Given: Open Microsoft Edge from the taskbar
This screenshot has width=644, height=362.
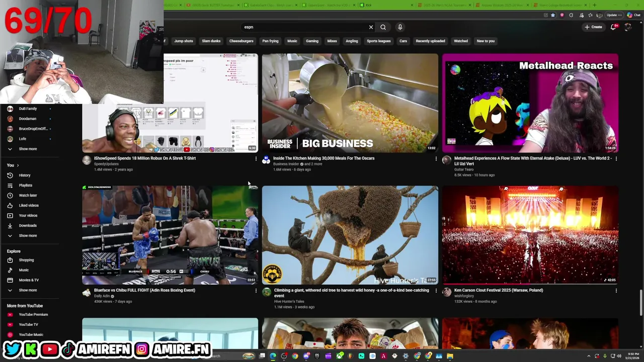Looking at the screenshot, I should [x=273, y=356].
